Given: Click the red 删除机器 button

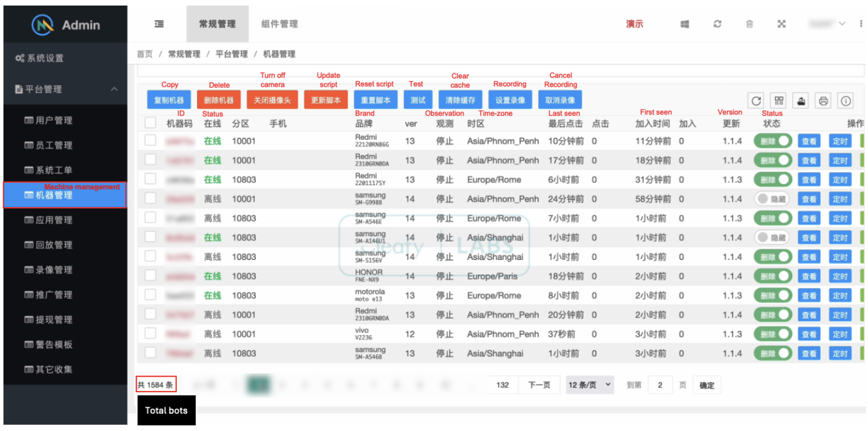Looking at the screenshot, I should [219, 100].
